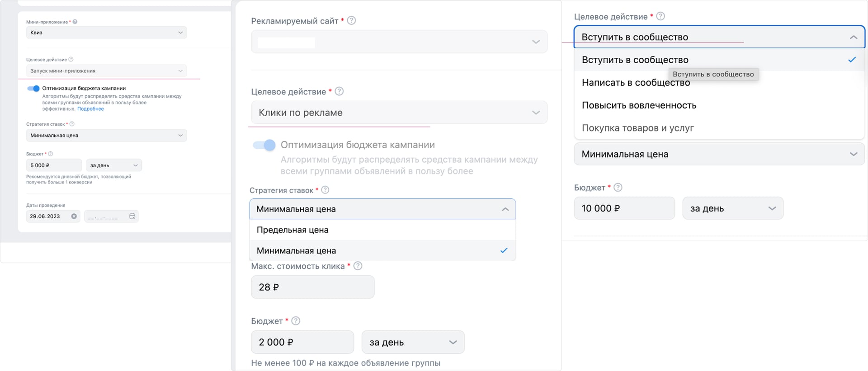Click the help icon beside Целевое действие on right panel
This screenshot has height=371, width=868.
pos(660,15)
